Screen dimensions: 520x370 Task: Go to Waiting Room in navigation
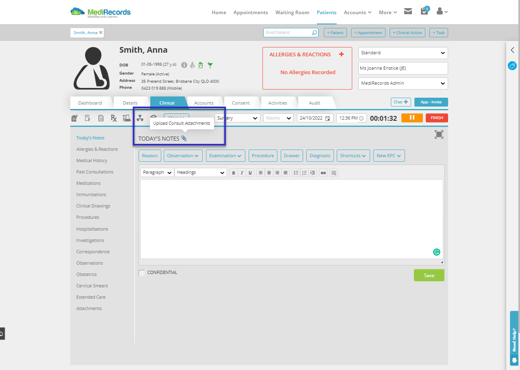(292, 12)
